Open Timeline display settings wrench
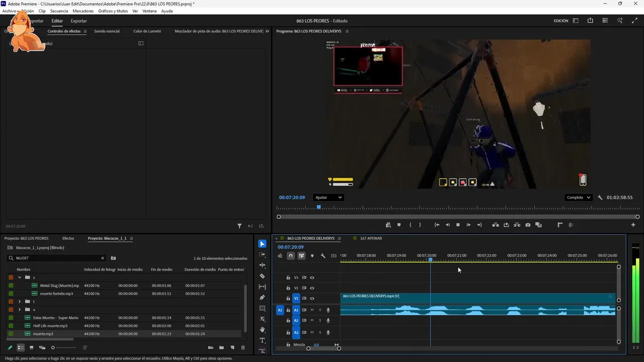This screenshot has height=362, width=644. pyautogui.click(x=323, y=256)
